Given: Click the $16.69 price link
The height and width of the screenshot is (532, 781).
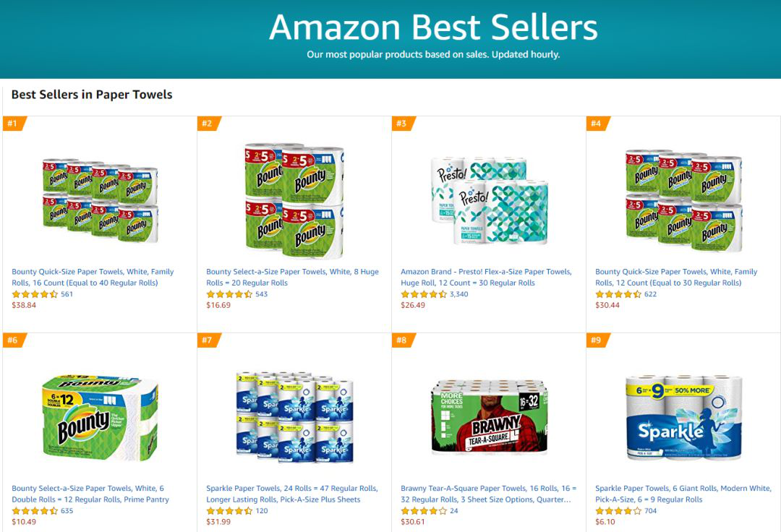Looking at the screenshot, I should pos(218,305).
